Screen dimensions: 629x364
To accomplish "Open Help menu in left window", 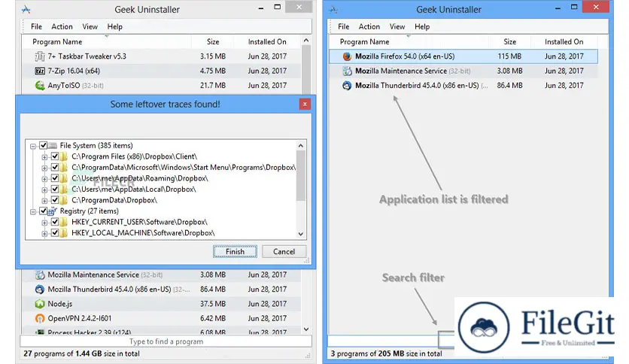I will pos(114,27).
